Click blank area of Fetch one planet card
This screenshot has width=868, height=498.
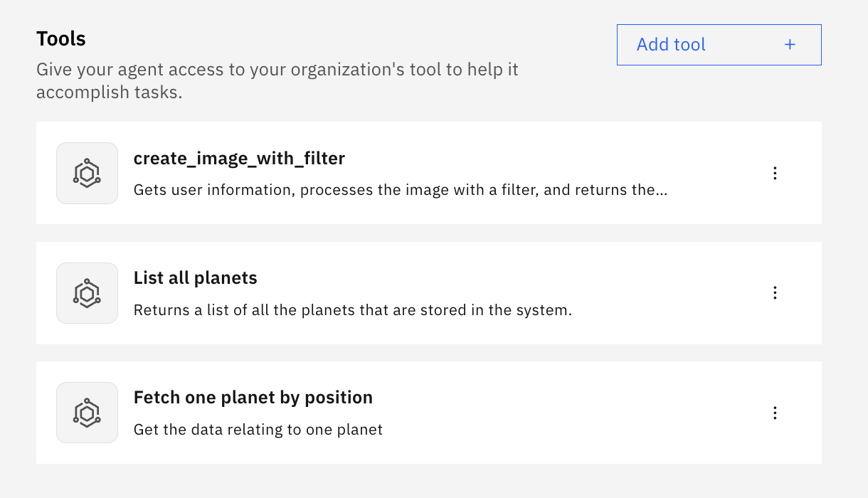click(605, 413)
